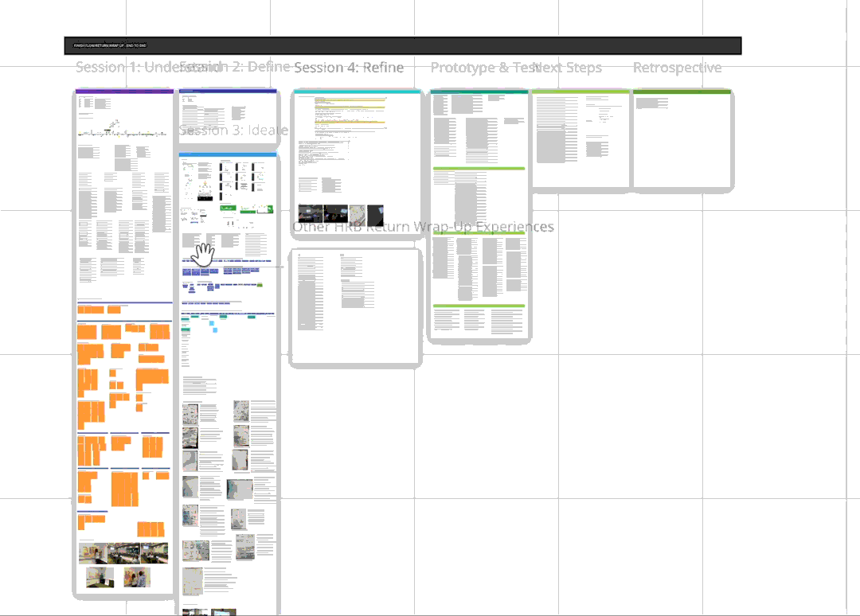Open the Retrospective frame with green header
Screen dimensions: 860x616
(x=683, y=140)
